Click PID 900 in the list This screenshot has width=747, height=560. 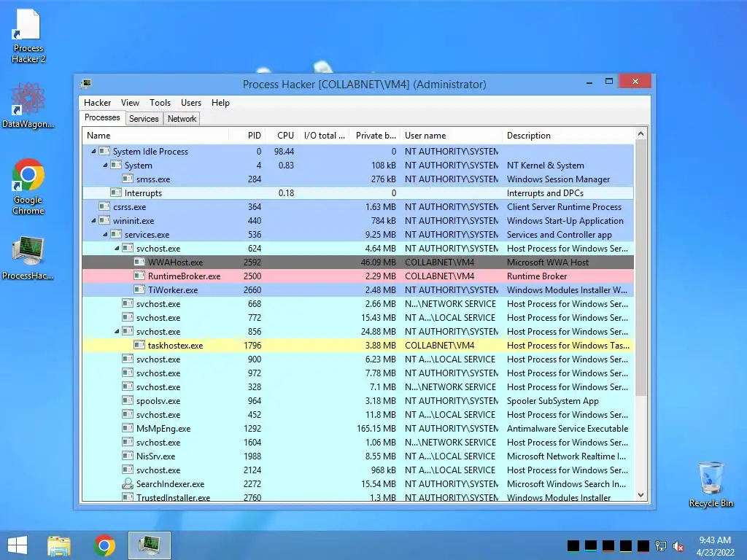(254, 359)
